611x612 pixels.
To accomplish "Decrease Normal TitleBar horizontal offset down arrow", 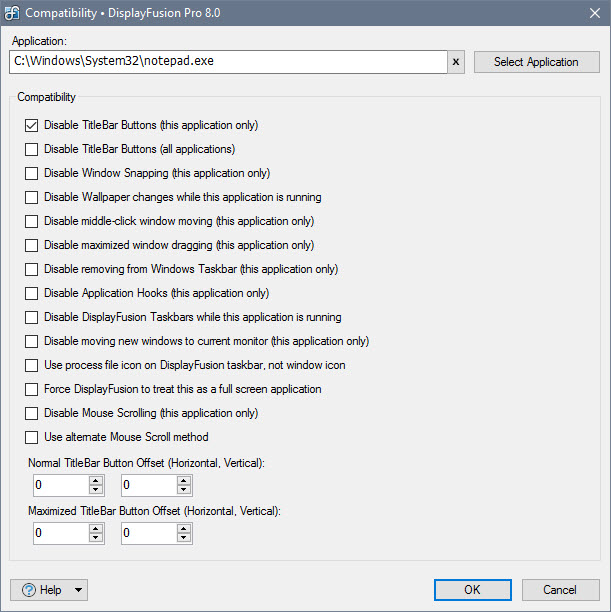I will [x=96, y=490].
